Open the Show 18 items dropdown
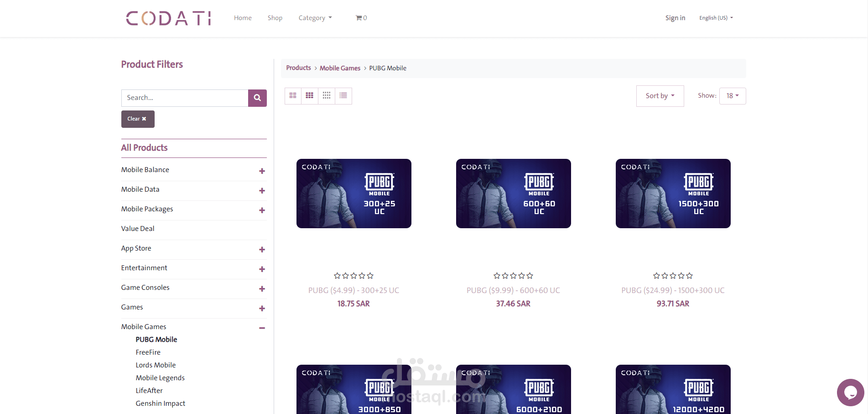 pyautogui.click(x=733, y=96)
